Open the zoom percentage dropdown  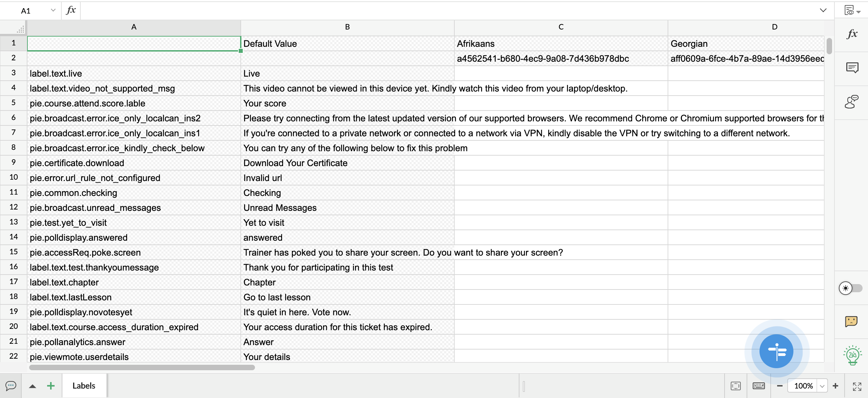click(x=822, y=386)
